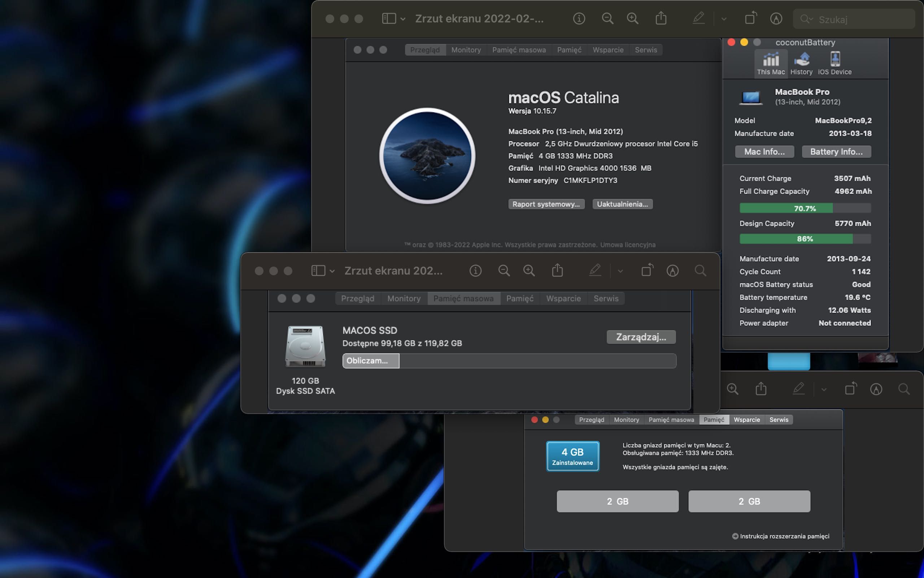Open share menu in top Preview window
Image resolution: width=924 pixels, height=578 pixels.
[661, 18]
